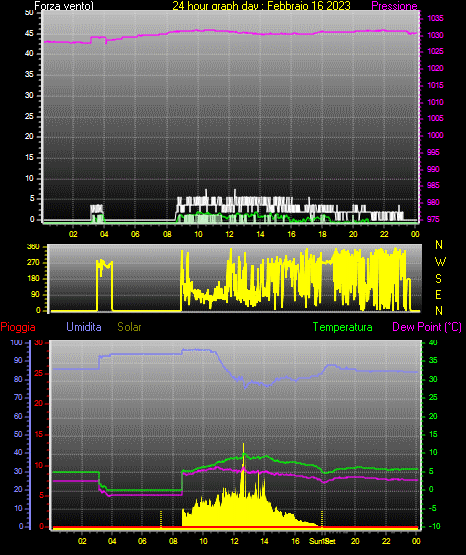Click wind direction axis value 90

pos(35,294)
